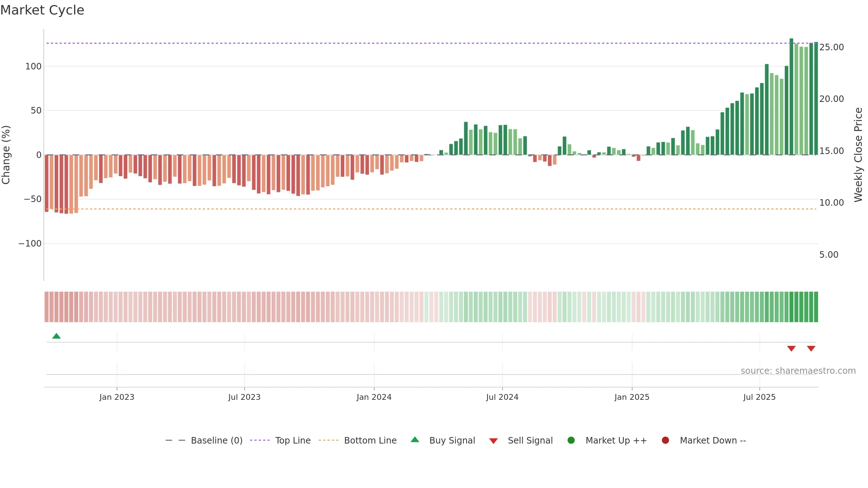Click the tallest dark green bar above the top line
The width and height of the screenshot is (868, 488).
point(791,97)
